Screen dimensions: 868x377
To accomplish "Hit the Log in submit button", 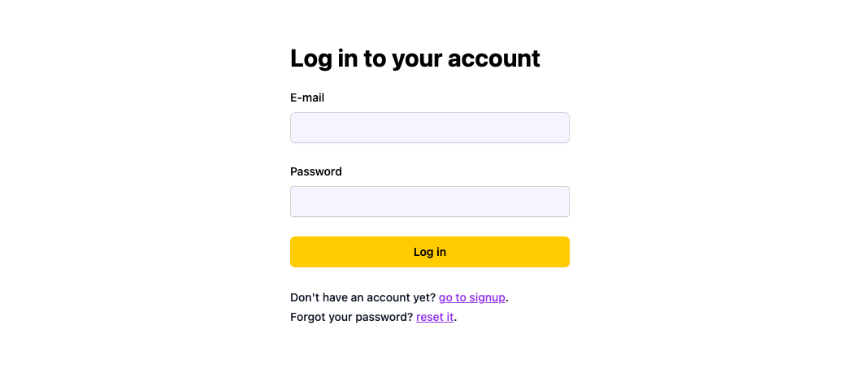I will 429,252.
